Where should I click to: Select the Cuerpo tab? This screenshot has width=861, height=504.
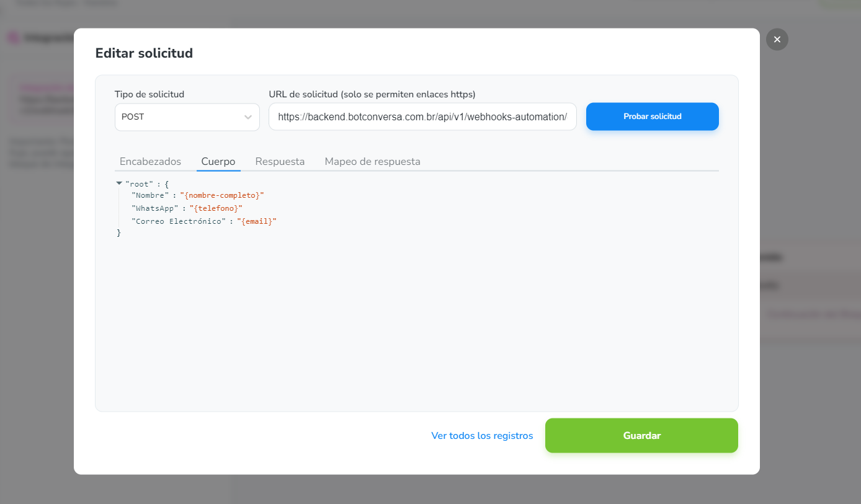point(218,162)
